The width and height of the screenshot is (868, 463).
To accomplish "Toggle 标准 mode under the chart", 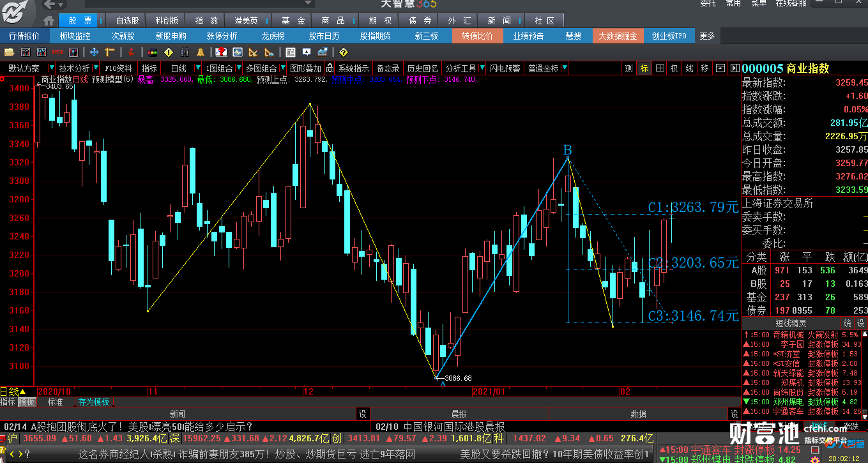I will click(56, 402).
